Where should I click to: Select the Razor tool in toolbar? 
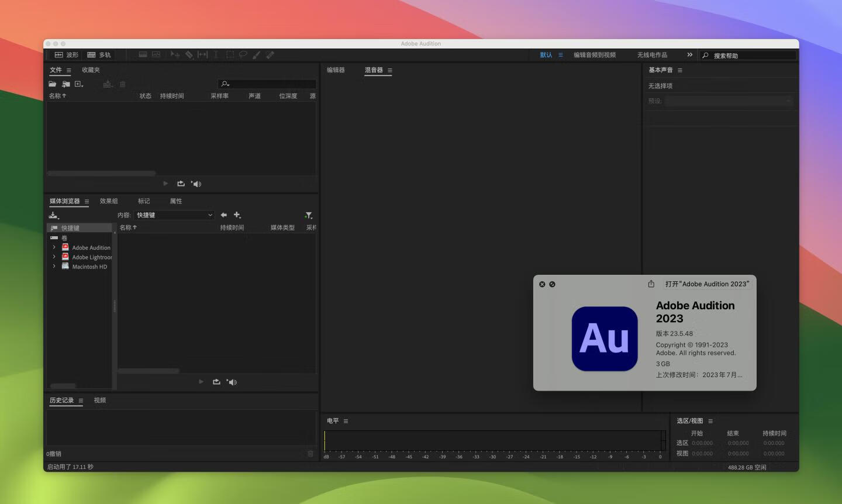click(x=189, y=54)
